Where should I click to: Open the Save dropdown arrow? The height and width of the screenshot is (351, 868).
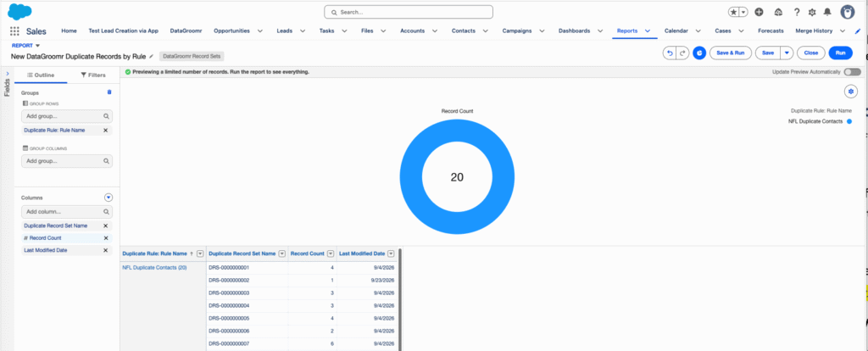click(787, 53)
